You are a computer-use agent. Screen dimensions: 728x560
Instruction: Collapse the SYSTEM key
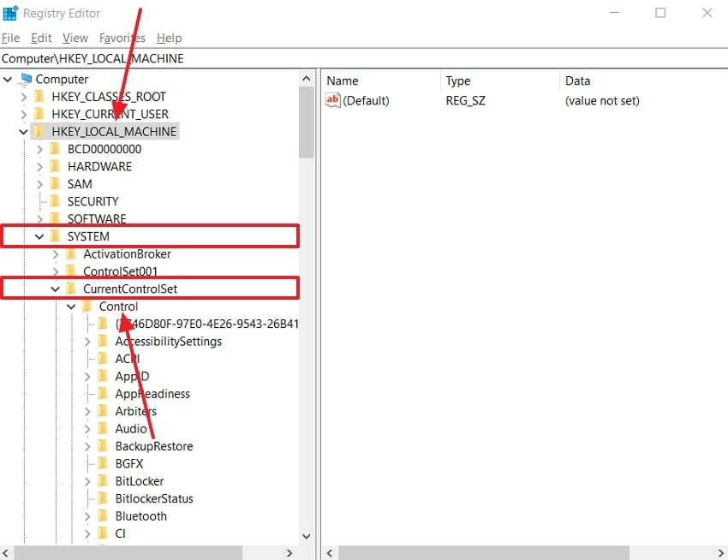tap(39, 235)
